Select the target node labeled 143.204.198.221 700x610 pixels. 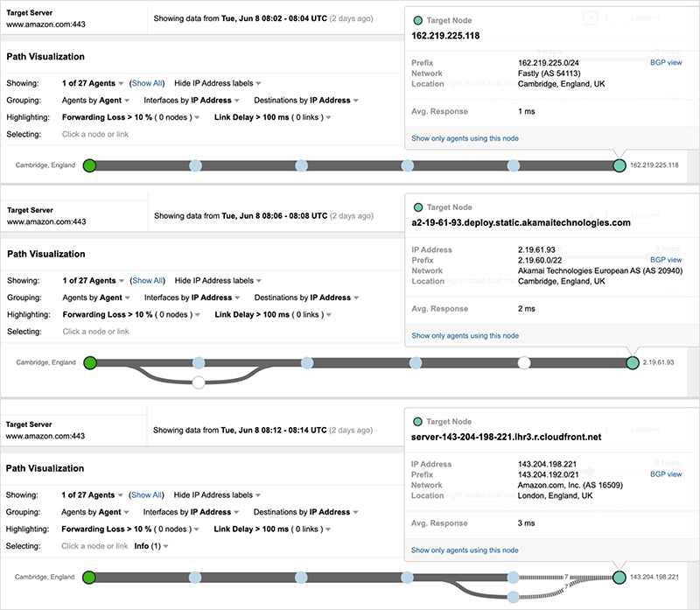point(620,577)
